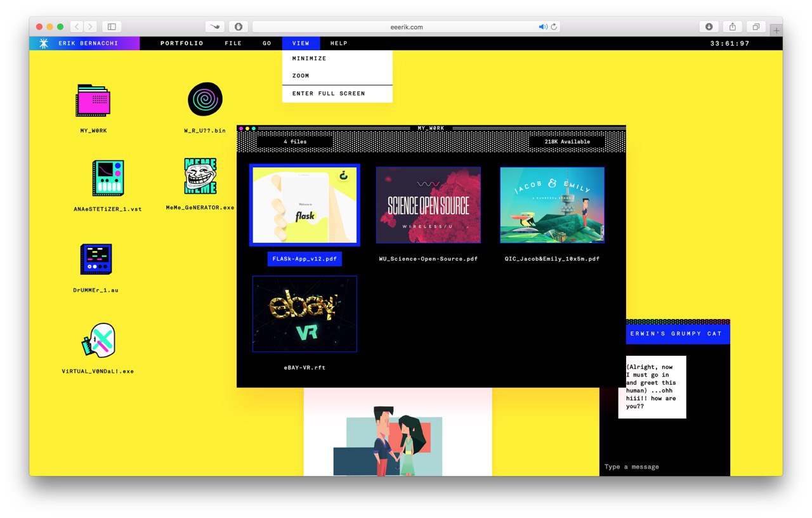The width and height of the screenshot is (812, 518).
Task: Click the Erik Bernacchi name banner
Action: (x=84, y=43)
